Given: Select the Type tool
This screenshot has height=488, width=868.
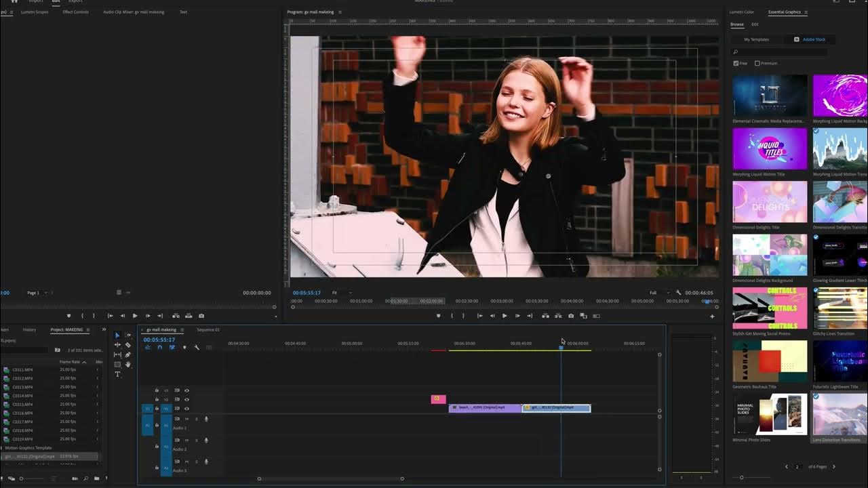Looking at the screenshot, I should pos(117,374).
